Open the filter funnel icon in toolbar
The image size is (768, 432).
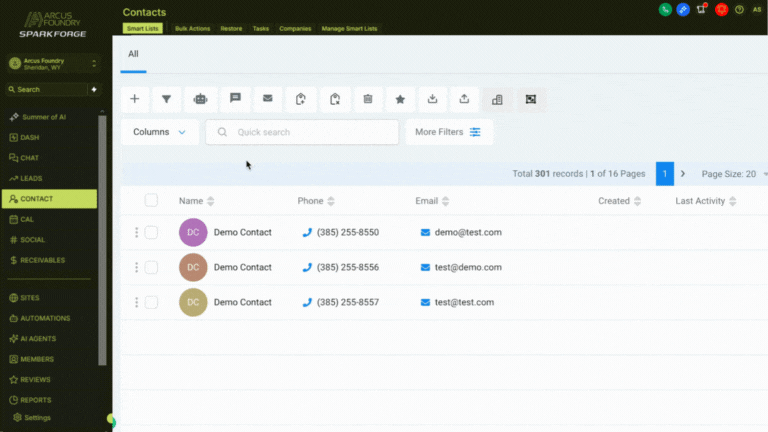pos(166,99)
